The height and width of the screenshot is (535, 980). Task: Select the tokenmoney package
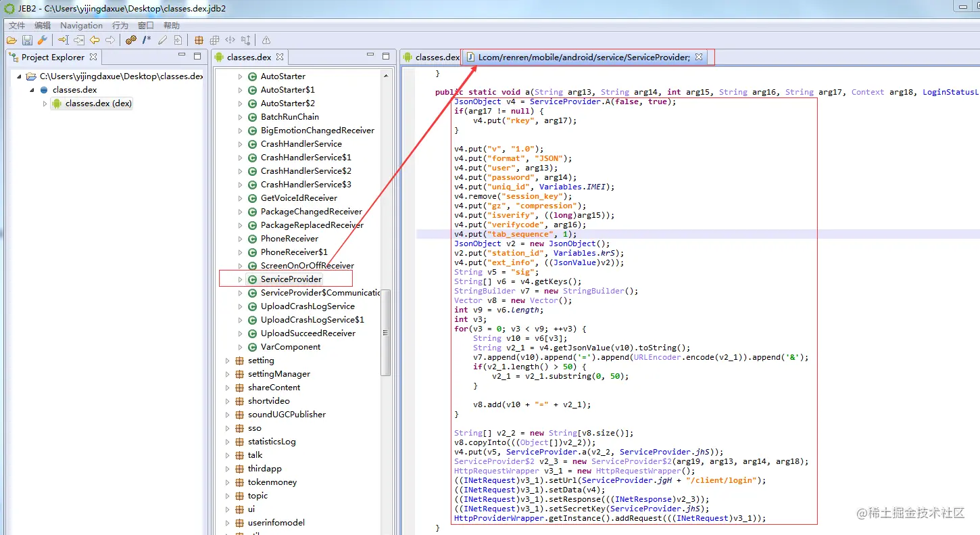(x=272, y=482)
